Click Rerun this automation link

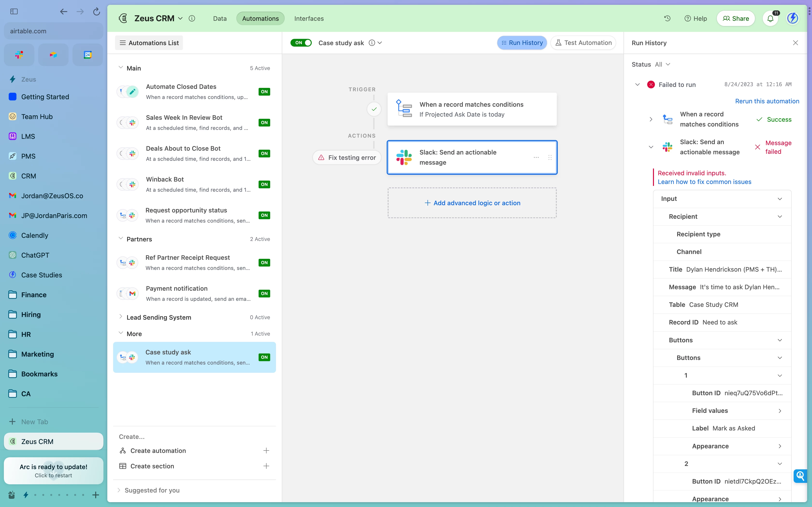pyautogui.click(x=767, y=101)
